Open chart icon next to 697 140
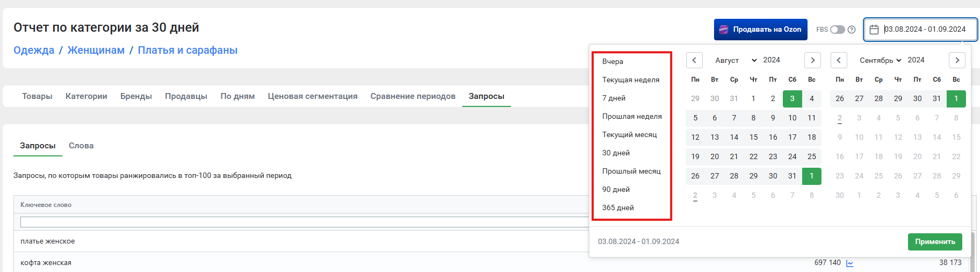The height and width of the screenshot is (272, 980). (x=850, y=263)
